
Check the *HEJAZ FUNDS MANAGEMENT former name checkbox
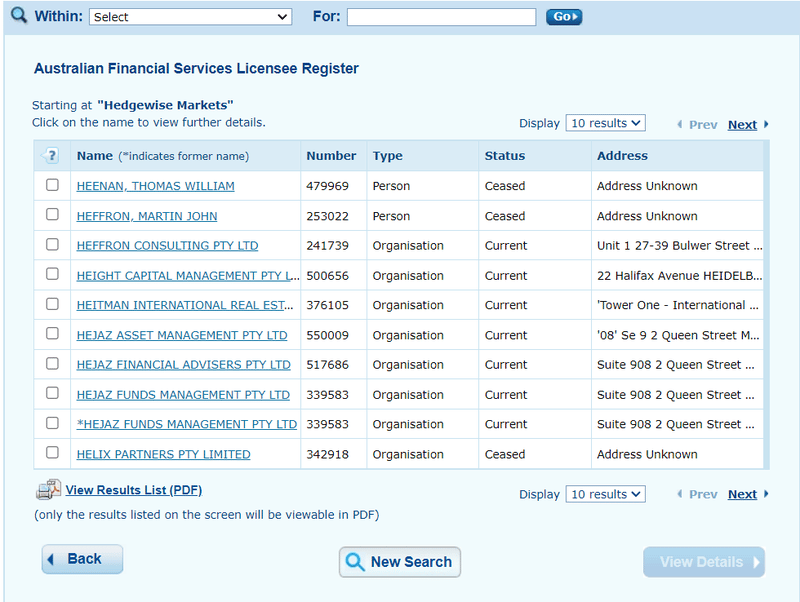coord(52,423)
